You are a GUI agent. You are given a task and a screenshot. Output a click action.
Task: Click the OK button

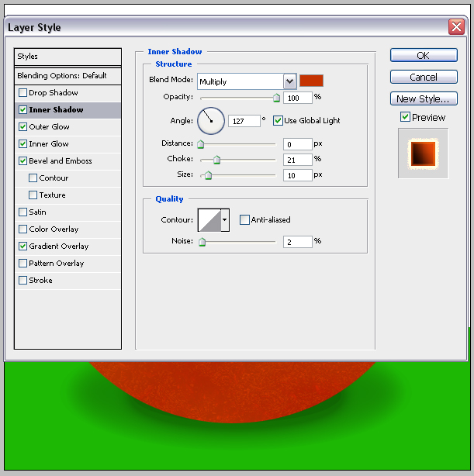click(424, 55)
